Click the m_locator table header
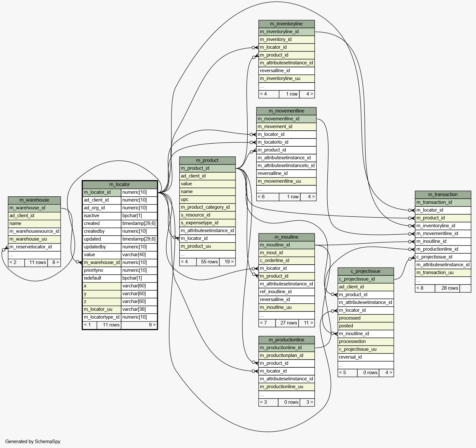The image size is (476, 448). [120, 184]
